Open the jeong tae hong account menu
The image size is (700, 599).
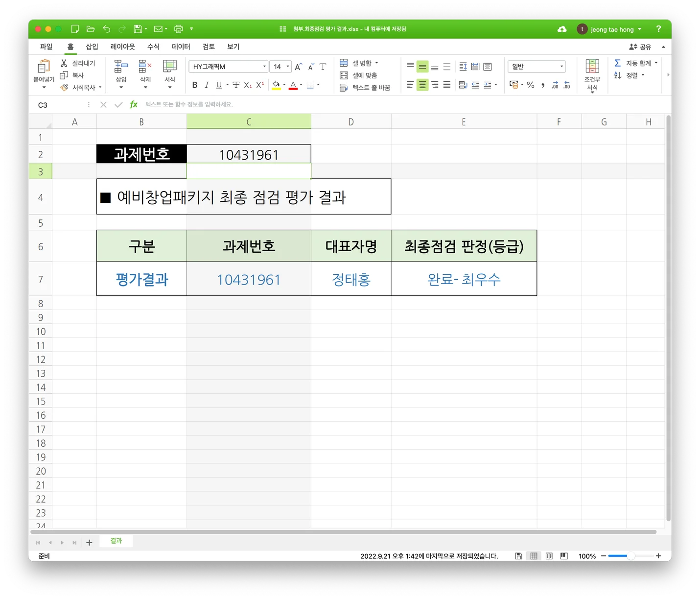609,29
